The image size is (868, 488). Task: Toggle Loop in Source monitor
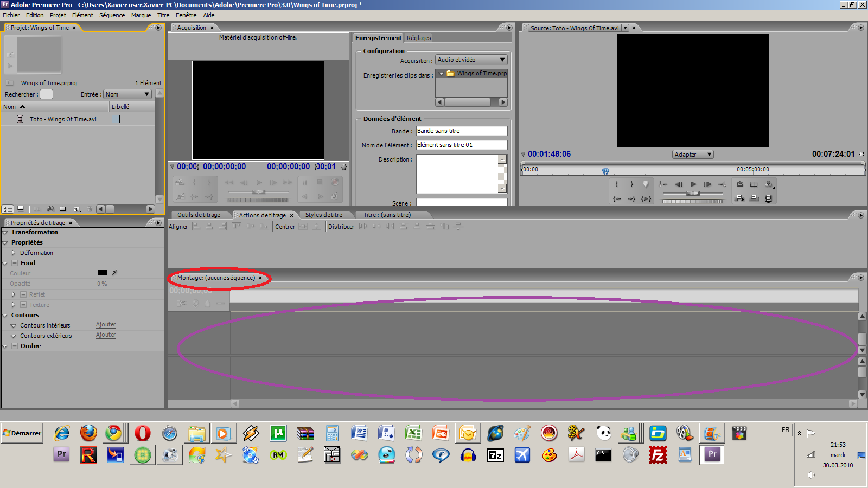(739, 184)
